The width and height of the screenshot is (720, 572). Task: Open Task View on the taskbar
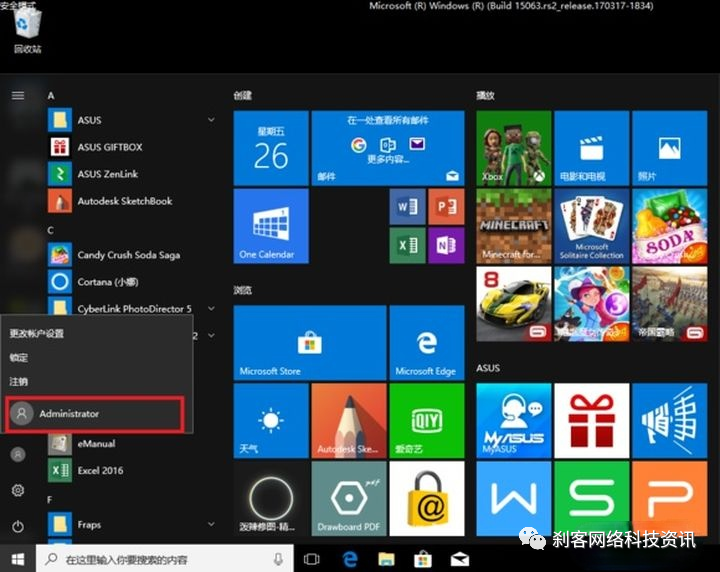[x=312, y=559]
